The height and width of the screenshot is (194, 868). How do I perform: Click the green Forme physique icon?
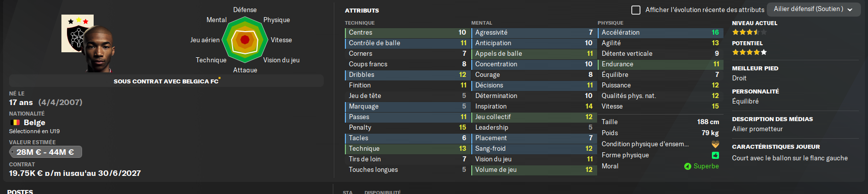click(x=715, y=155)
